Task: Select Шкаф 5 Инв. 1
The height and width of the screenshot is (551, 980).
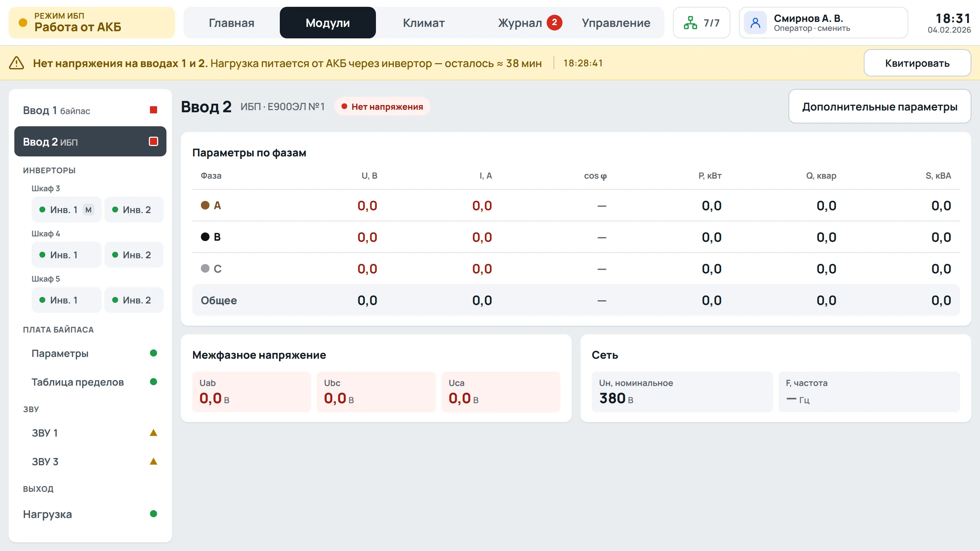Action: [66, 300]
